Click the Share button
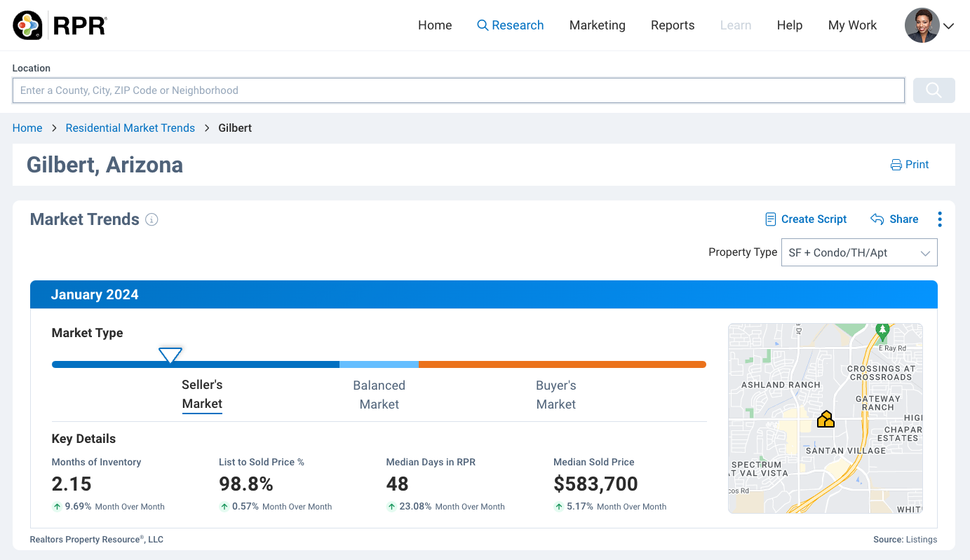Screen dimensions: 970x560 point(894,219)
